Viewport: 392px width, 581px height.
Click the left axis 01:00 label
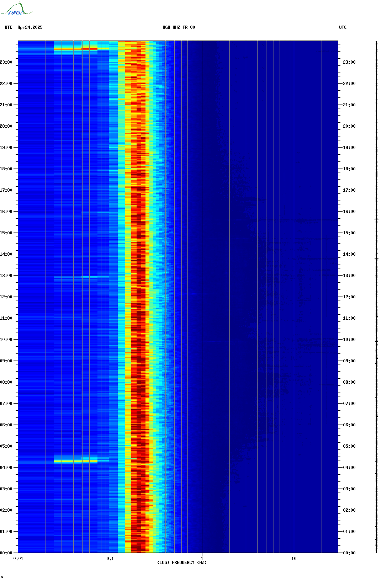(x=6, y=532)
